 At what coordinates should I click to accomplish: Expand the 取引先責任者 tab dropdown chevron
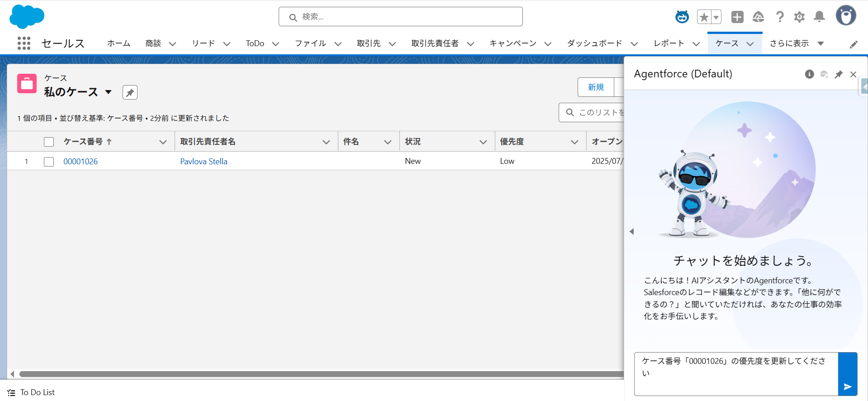click(470, 44)
